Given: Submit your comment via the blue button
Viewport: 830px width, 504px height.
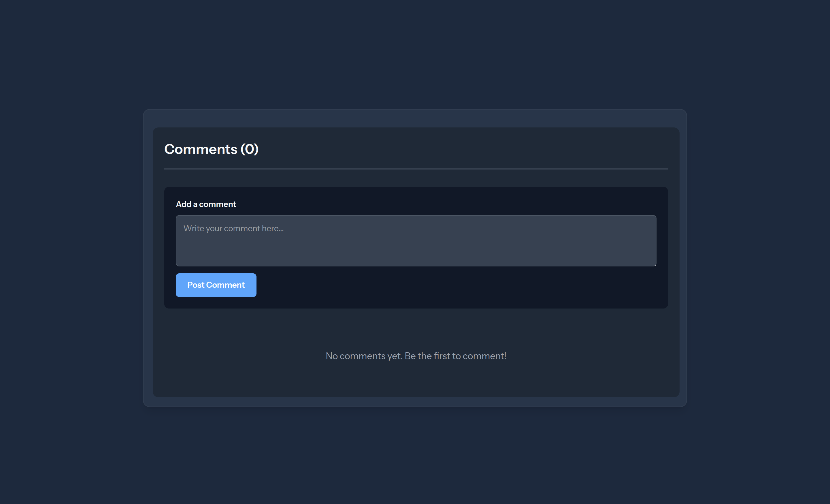Looking at the screenshot, I should tap(216, 285).
